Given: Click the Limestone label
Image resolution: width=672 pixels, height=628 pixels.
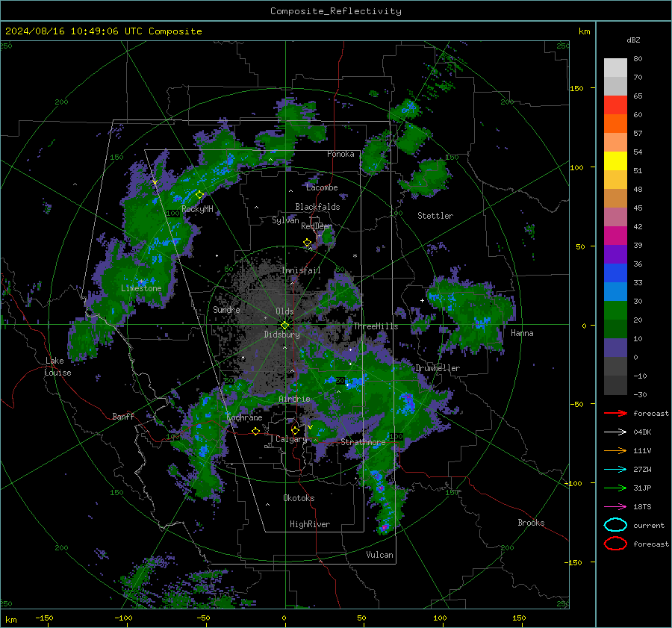Looking at the screenshot, I should pos(141,288).
